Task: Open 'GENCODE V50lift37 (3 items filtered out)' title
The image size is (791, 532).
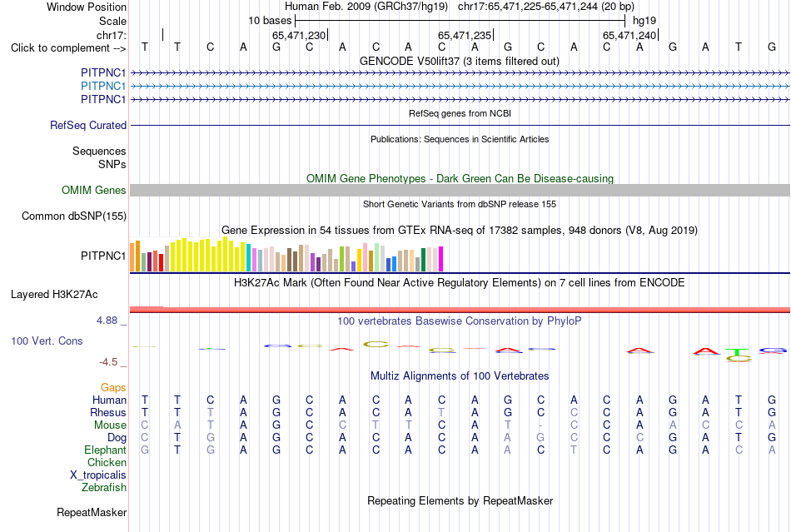Action: coord(460,61)
